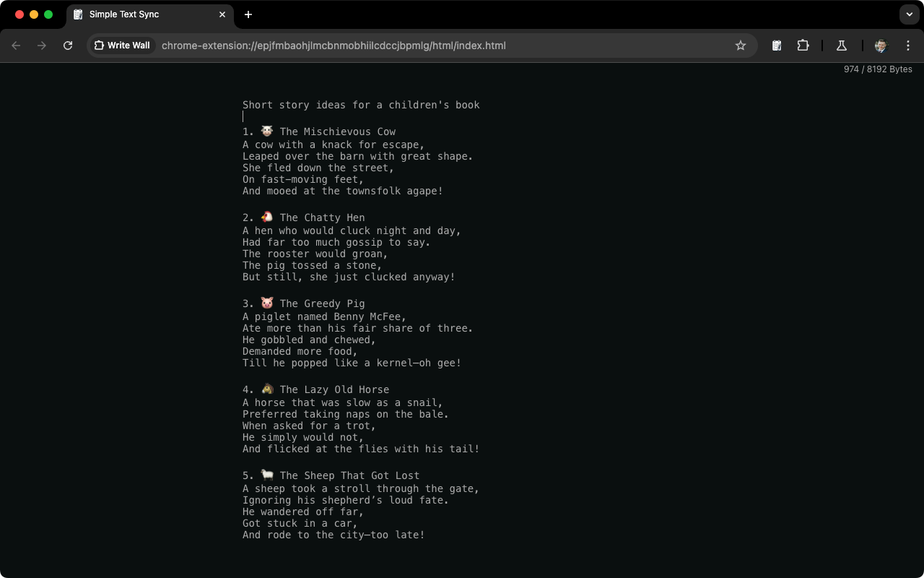Open the three-dot Chrome menu
924x578 pixels.
[x=908, y=45]
